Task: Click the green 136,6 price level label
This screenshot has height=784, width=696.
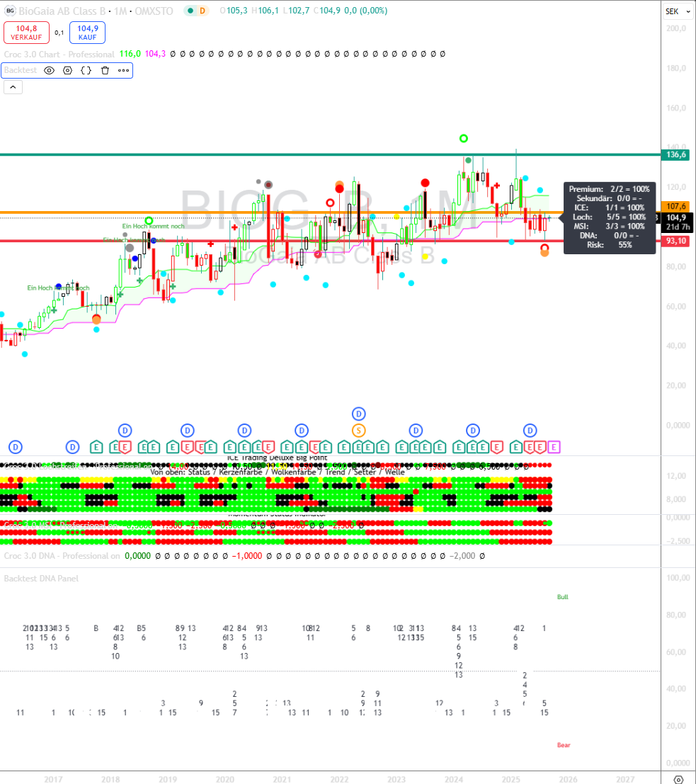Action: pos(677,154)
